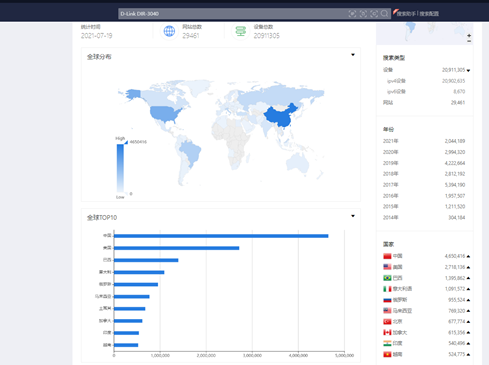The image size is (489, 365).
Task: Open the search assistant link
Action: coord(406,14)
